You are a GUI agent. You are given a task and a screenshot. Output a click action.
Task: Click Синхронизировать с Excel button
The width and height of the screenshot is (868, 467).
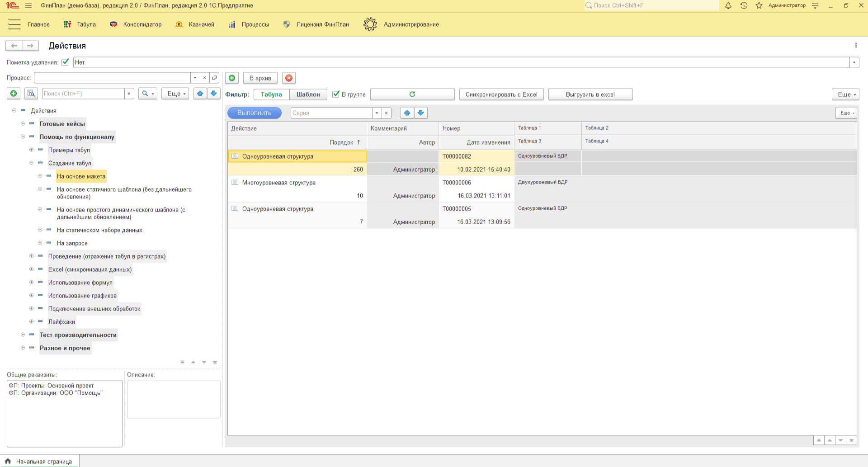[x=501, y=94]
